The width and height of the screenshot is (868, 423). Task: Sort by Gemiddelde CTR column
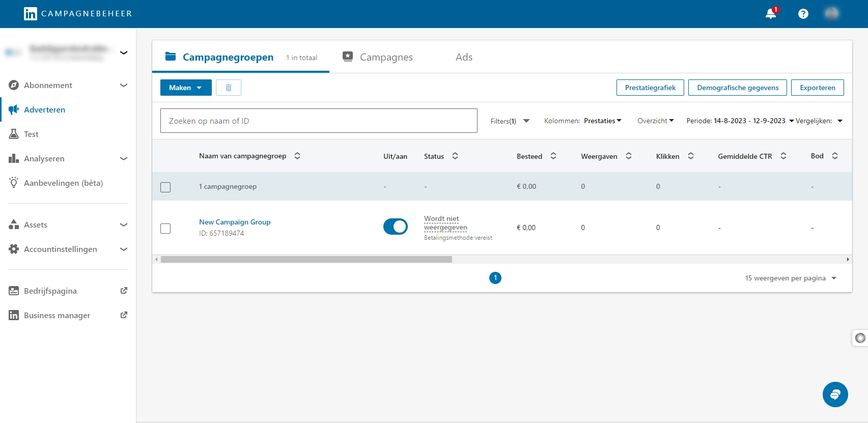tap(783, 156)
